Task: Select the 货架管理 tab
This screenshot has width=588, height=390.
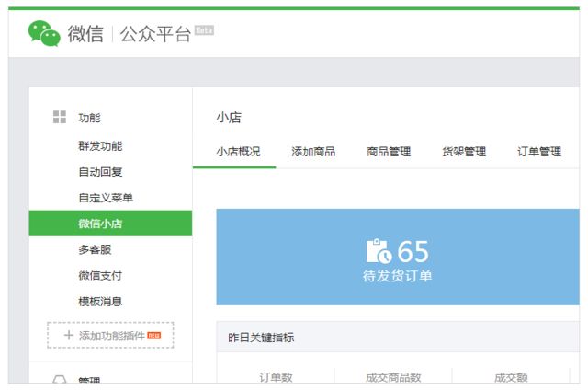Action: click(464, 152)
